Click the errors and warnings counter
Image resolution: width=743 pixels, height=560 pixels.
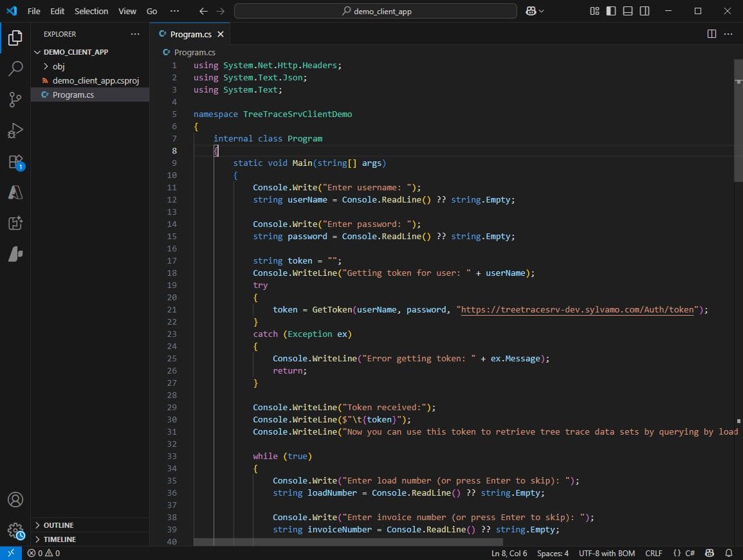click(x=42, y=553)
